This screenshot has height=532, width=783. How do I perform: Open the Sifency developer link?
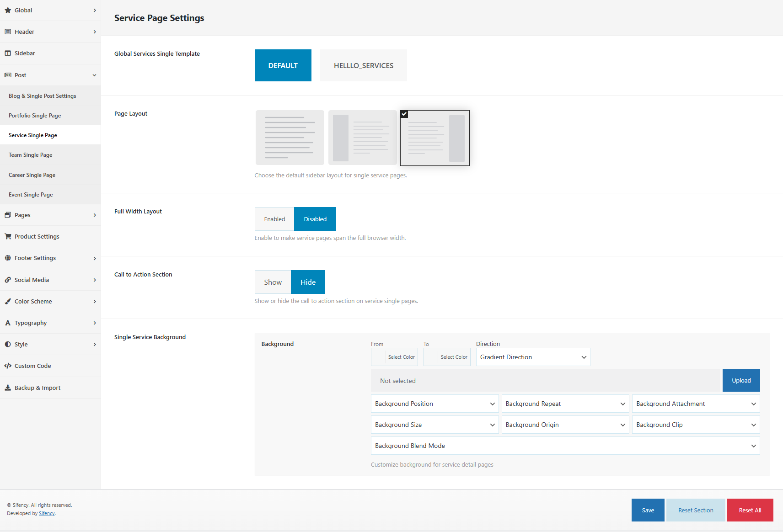click(x=47, y=513)
